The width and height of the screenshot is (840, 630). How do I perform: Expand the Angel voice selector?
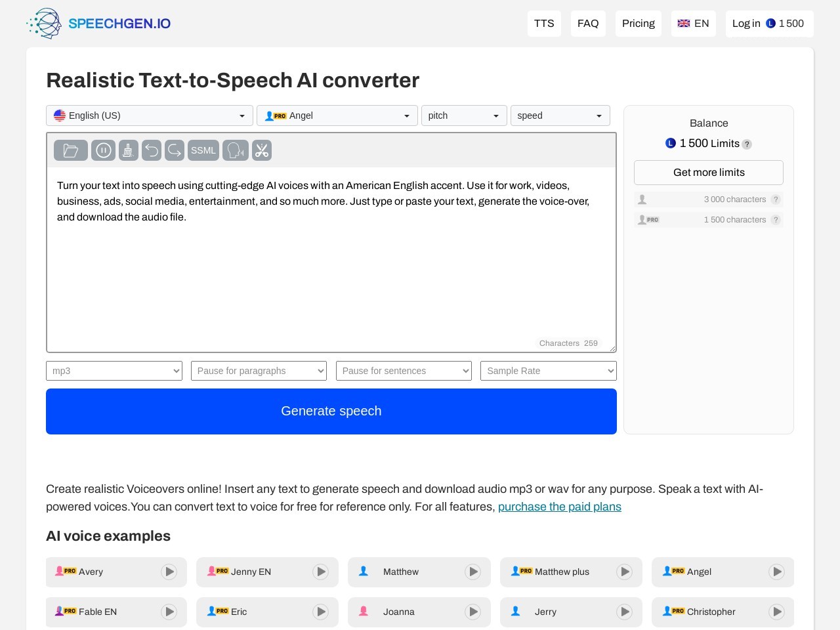pos(337,115)
